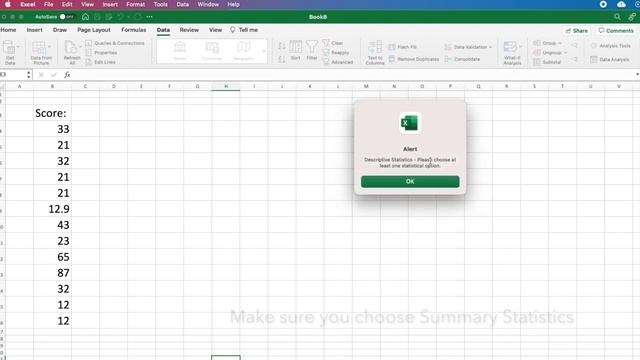
Task: Click the Home house icon in title bar
Action: (85, 17)
